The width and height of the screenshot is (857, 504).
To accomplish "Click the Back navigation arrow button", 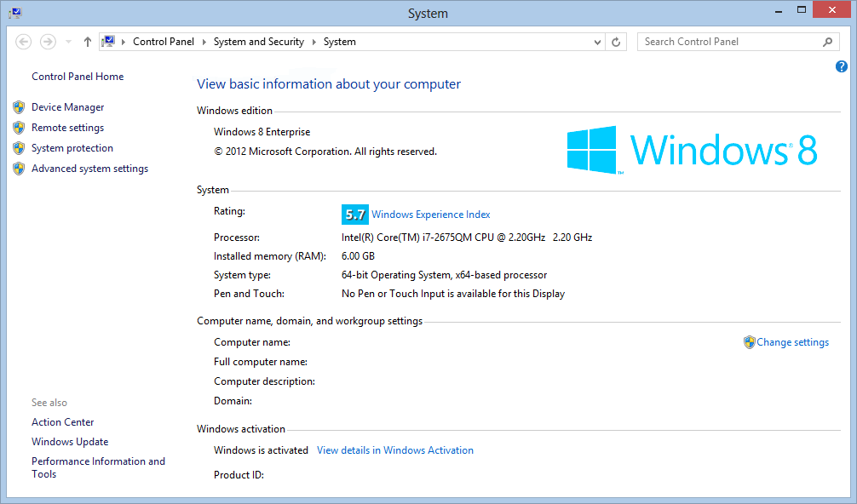I will [x=24, y=42].
